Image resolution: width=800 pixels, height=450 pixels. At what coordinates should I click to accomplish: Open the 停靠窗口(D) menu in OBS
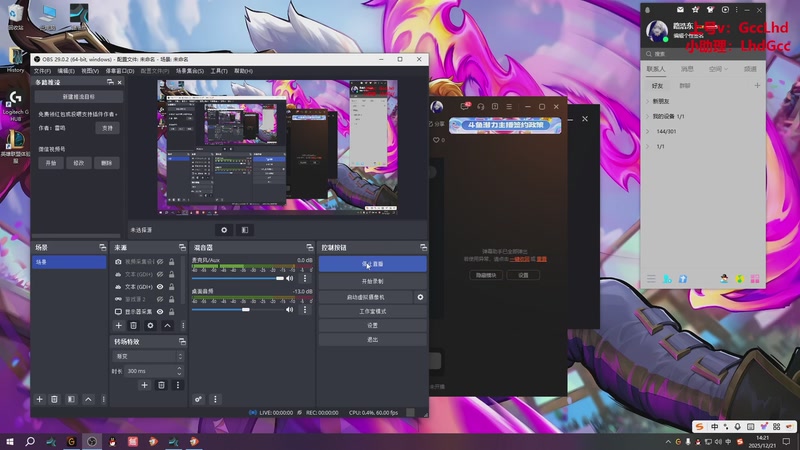tap(120, 71)
